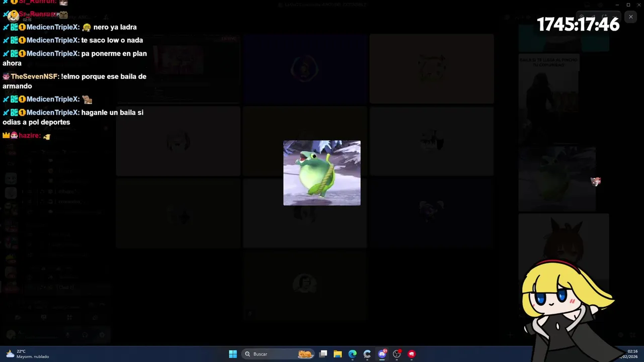Launch Microsoft Edge from the taskbar
This screenshot has height=362, width=644.
(353, 354)
